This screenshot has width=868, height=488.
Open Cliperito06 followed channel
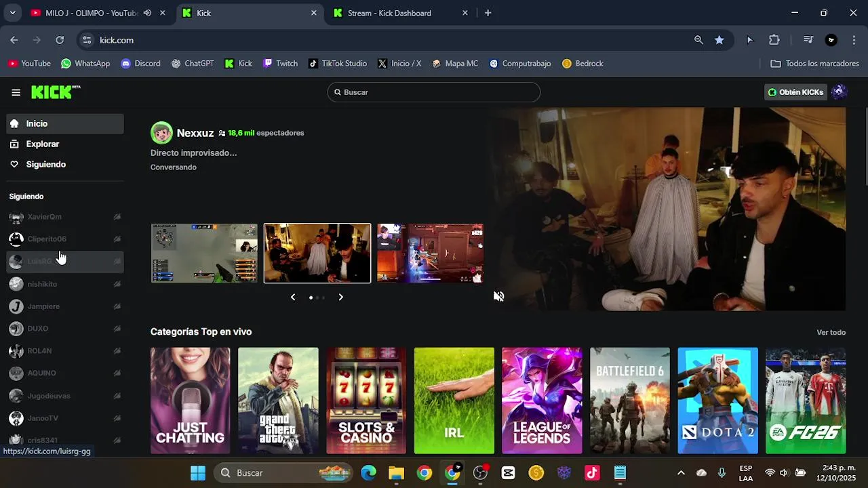point(65,239)
